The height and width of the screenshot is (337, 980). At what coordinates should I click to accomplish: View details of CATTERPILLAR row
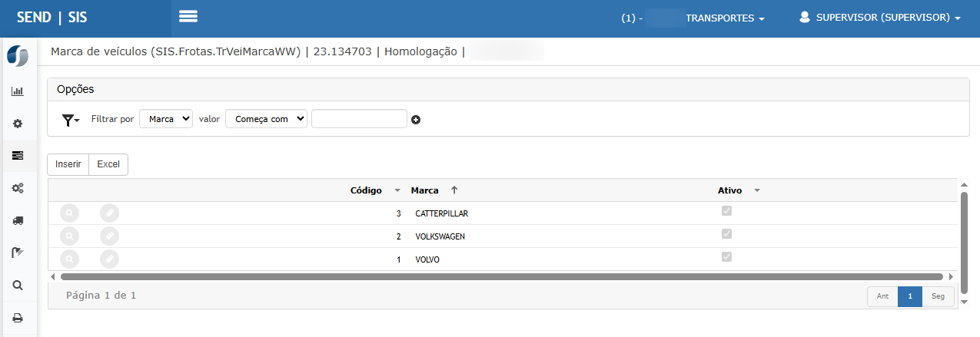[69, 213]
